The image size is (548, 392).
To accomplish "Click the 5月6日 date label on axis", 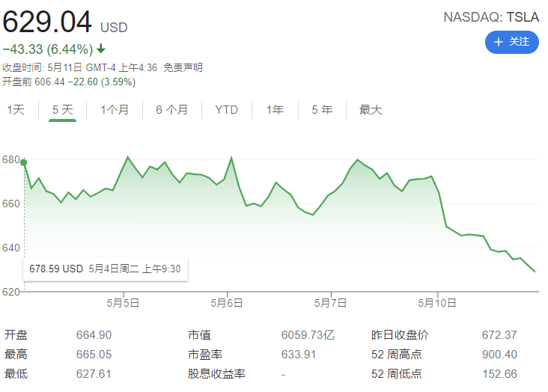I will click(x=227, y=303).
